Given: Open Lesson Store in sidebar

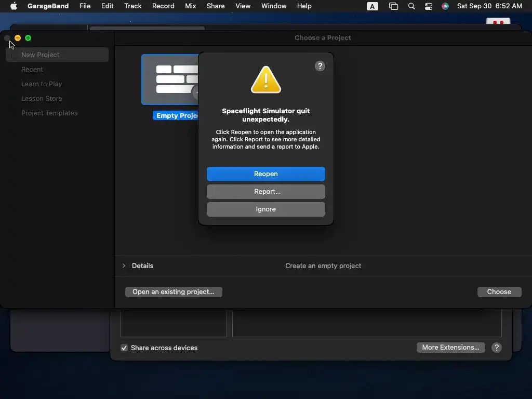Looking at the screenshot, I should (x=42, y=98).
